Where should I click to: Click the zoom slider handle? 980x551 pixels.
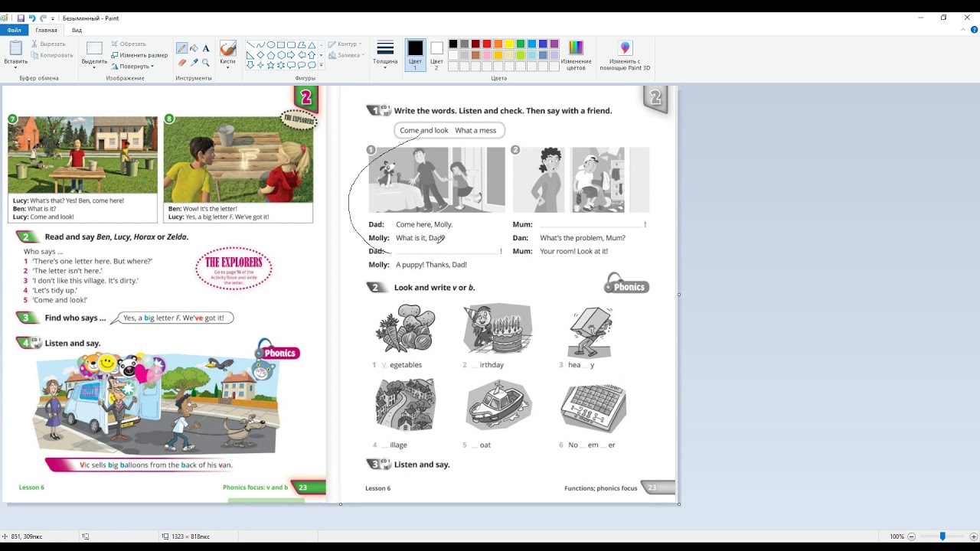(x=942, y=536)
